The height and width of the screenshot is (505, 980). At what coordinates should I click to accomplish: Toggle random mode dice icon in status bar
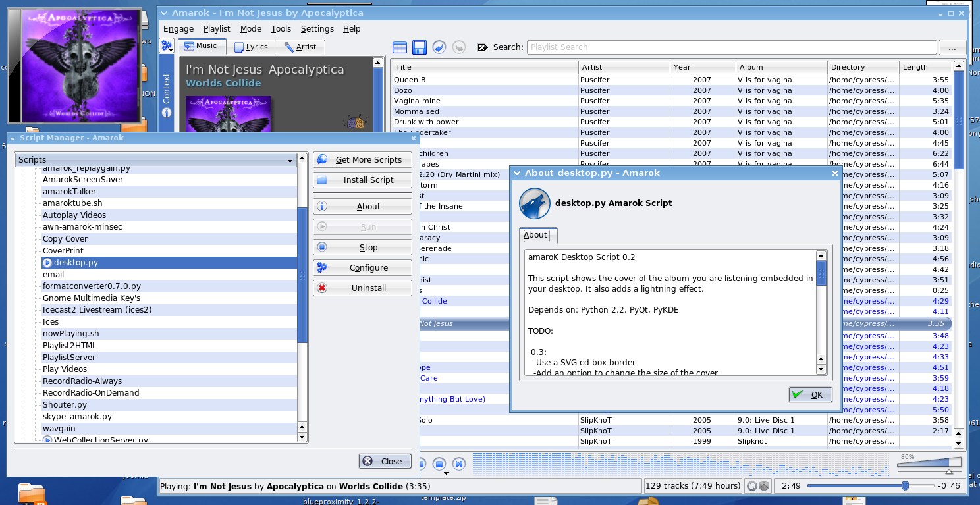(x=764, y=486)
